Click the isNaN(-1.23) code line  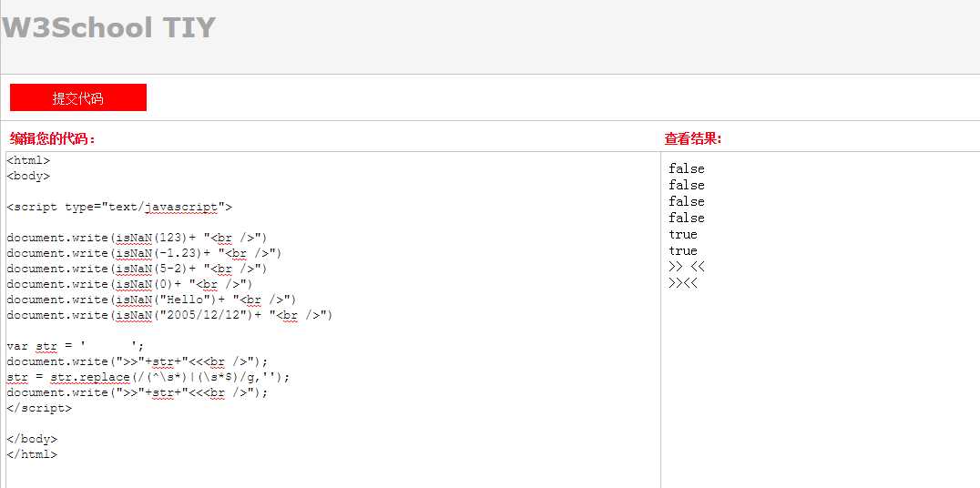pos(145,253)
